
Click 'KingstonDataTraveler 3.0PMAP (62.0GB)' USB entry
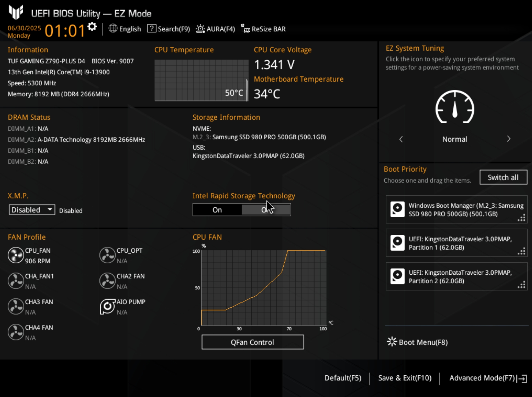pyautogui.click(x=248, y=156)
